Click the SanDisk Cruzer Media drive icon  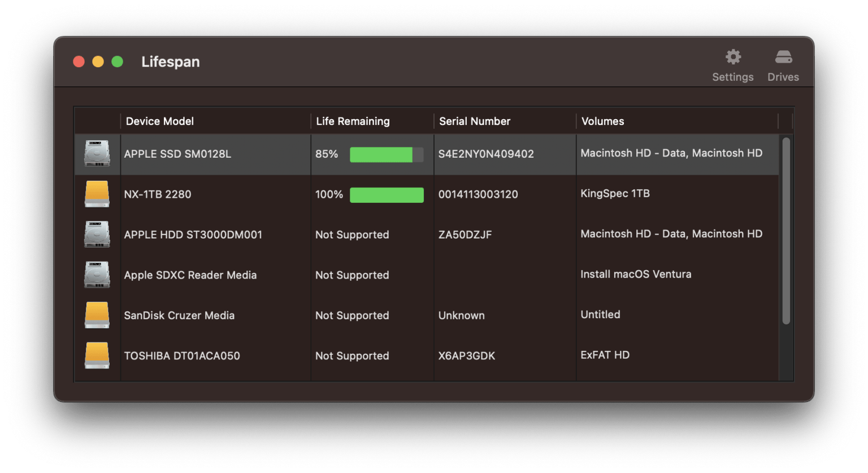click(x=97, y=315)
